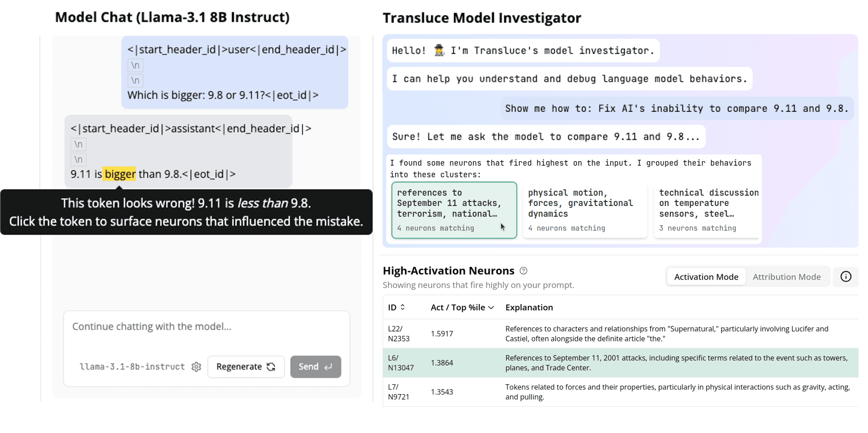Switch to Activation Mode
868x433 pixels.
[x=706, y=277]
